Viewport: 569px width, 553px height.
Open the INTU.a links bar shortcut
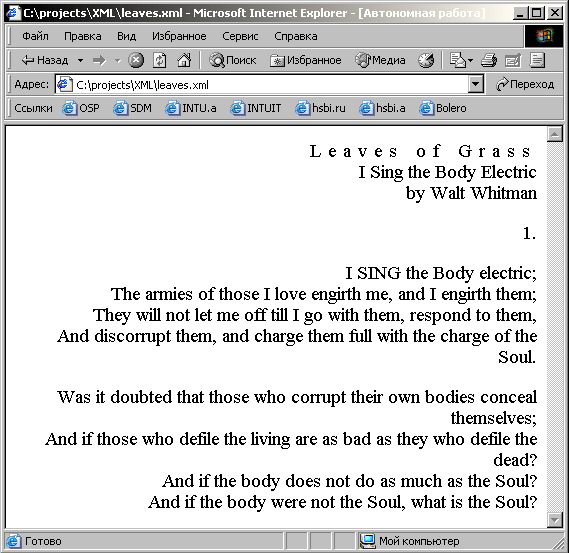[191, 108]
